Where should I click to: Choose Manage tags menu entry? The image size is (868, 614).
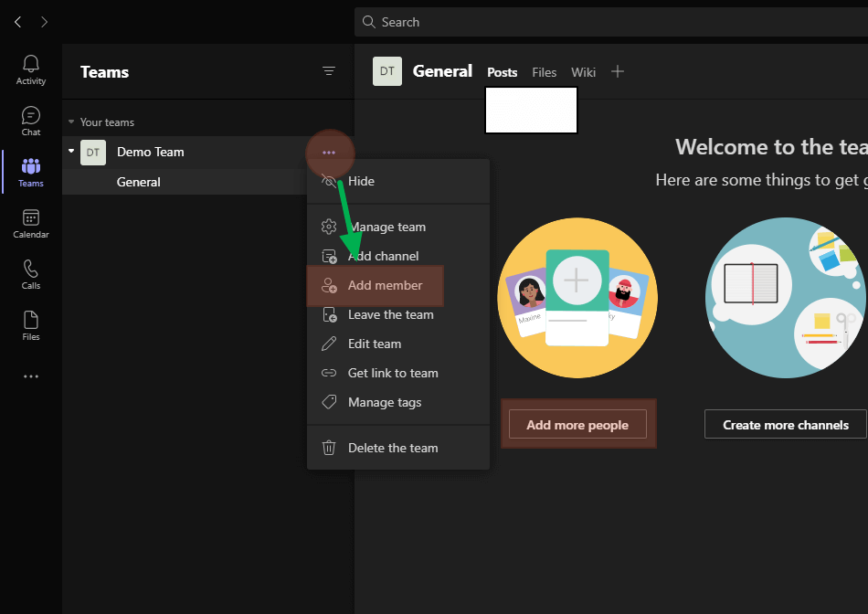click(x=398, y=402)
